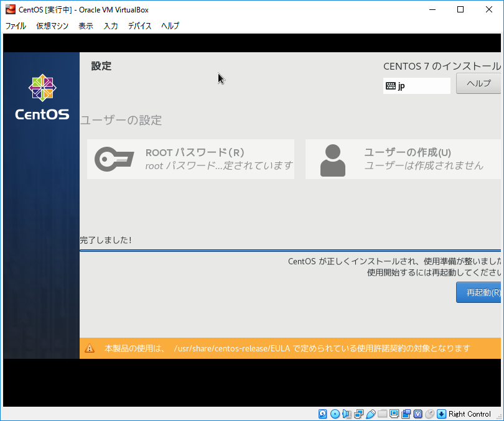Click the audio status icon
This screenshot has height=421, width=504.
[x=347, y=414]
